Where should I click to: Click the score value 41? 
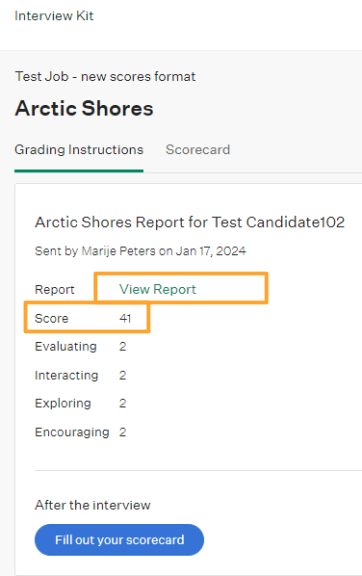[125, 318]
